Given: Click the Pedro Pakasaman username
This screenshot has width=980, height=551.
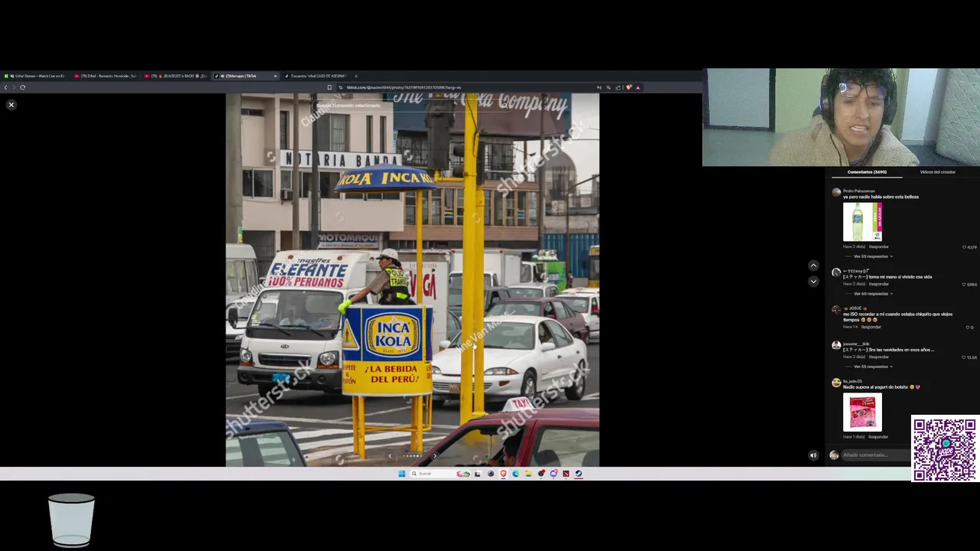Looking at the screenshot, I should (858, 191).
